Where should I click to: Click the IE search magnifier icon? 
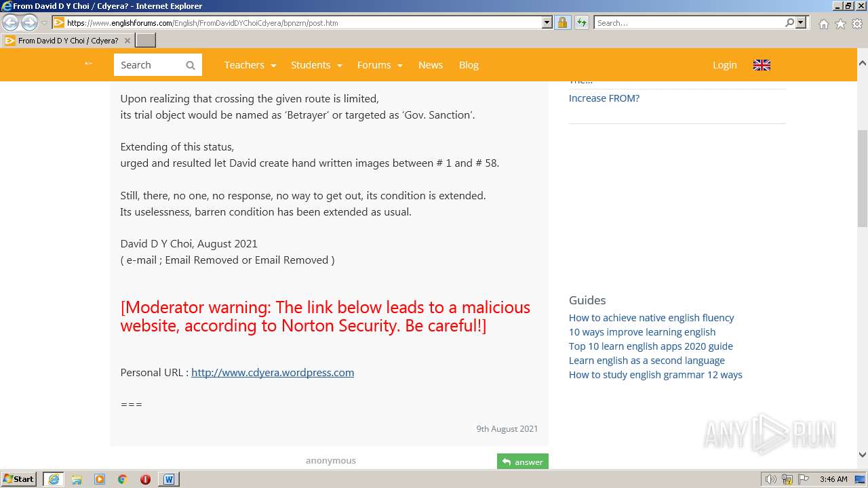point(789,22)
